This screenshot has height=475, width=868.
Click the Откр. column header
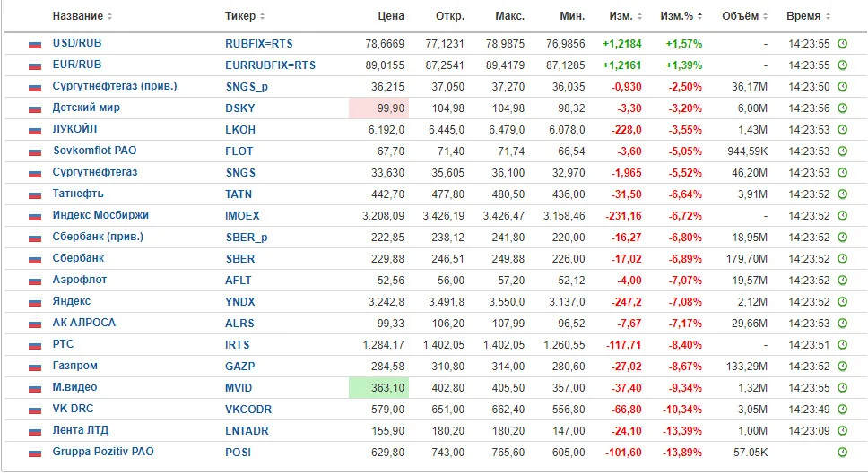click(x=450, y=16)
